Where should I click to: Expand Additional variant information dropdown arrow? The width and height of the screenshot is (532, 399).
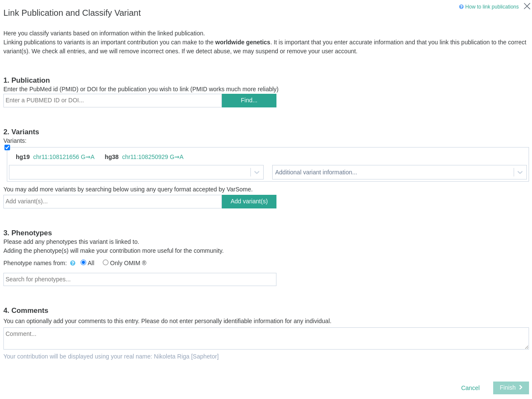pos(520,172)
